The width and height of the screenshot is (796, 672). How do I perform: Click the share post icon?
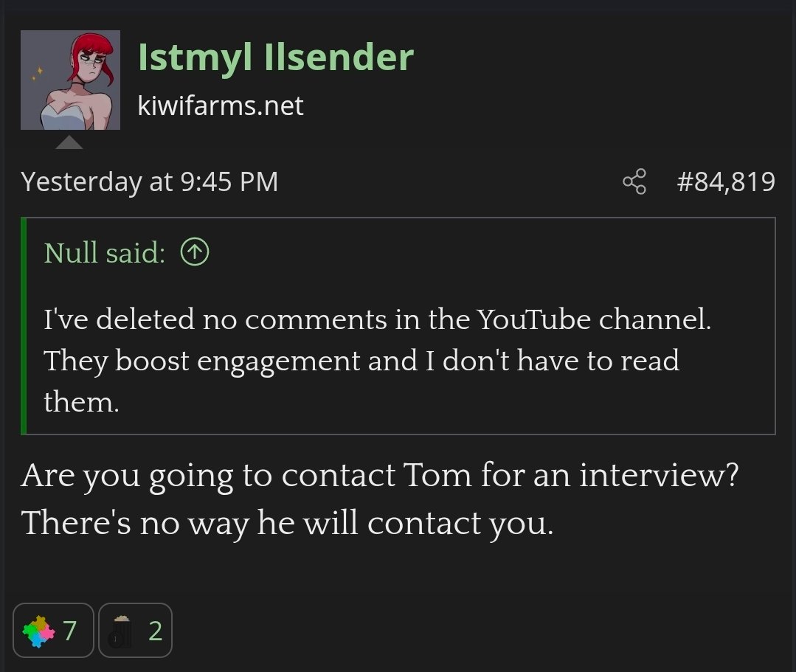click(634, 181)
